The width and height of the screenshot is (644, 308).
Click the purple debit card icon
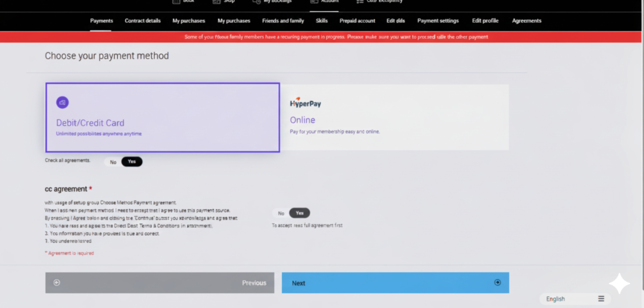[62, 102]
